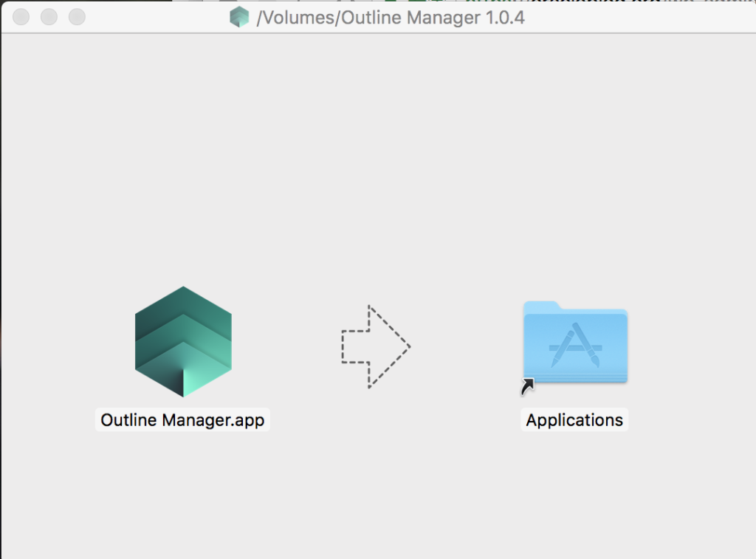Close the Outline Manager volume window
Screen dimensions: 756x559
click(x=21, y=17)
